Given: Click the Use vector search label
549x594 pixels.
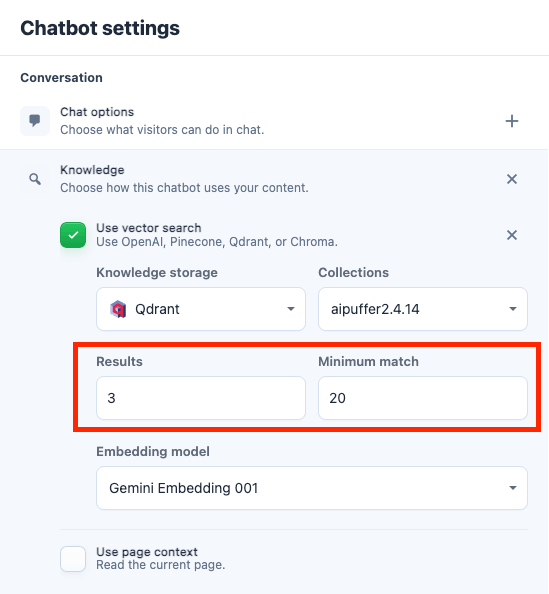Looking at the screenshot, I should pos(149,228).
